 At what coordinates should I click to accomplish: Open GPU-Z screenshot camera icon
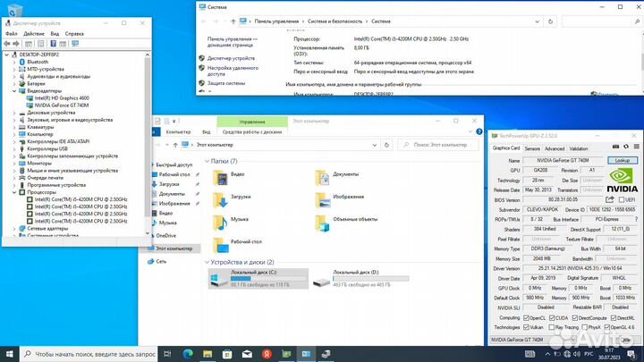point(615,147)
